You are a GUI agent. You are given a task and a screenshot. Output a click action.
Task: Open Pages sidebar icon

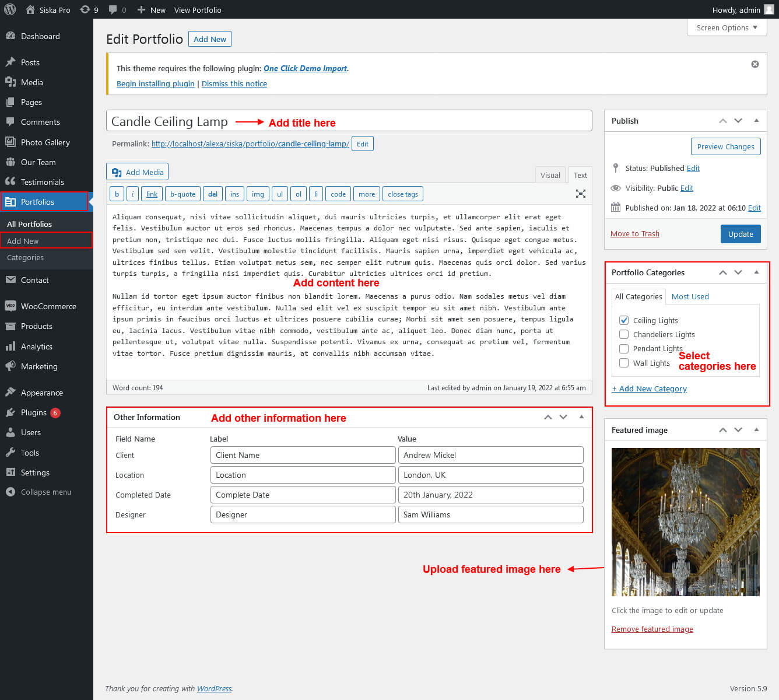tap(10, 101)
